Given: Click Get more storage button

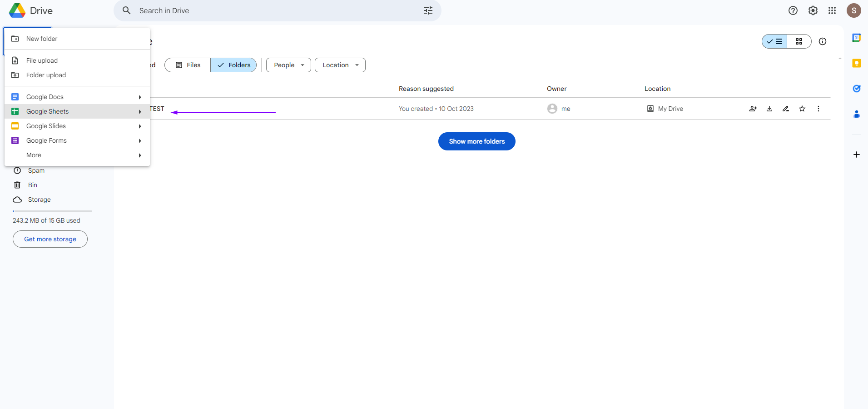Looking at the screenshot, I should [x=50, y=239].
